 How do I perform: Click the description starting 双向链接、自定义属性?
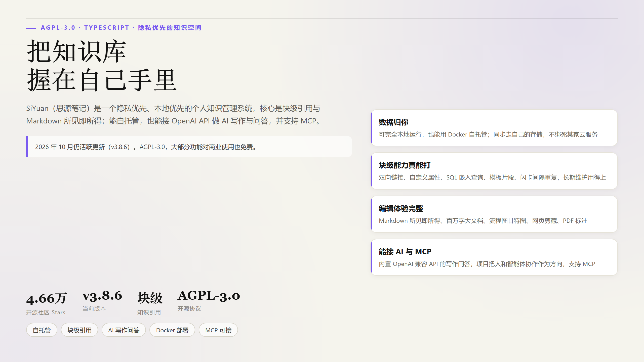(x=492, y=177)
